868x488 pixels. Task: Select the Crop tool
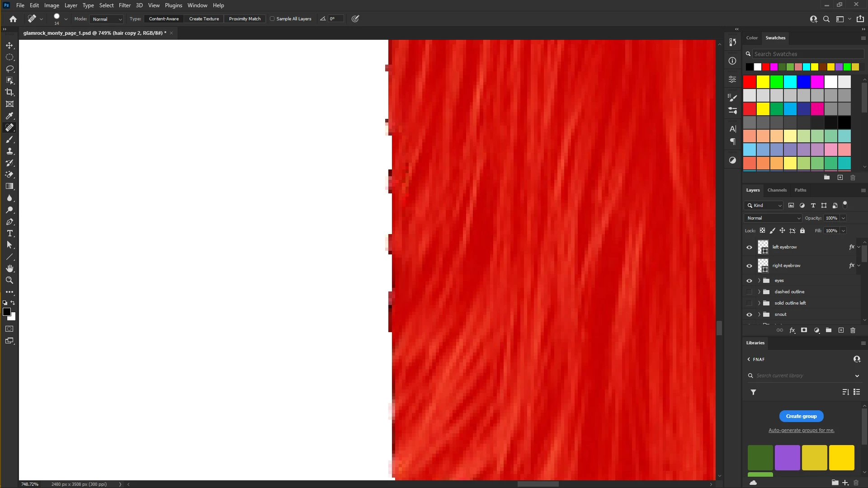click(9, 92)
